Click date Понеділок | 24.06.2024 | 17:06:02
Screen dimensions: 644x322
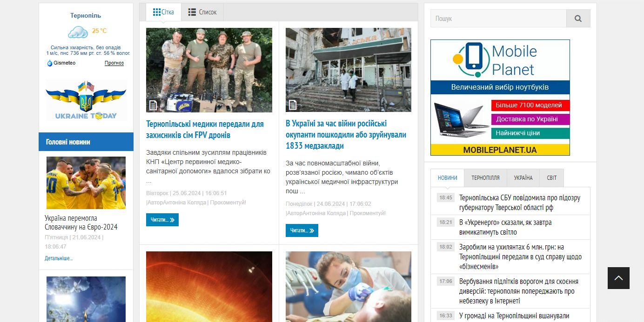329,204
